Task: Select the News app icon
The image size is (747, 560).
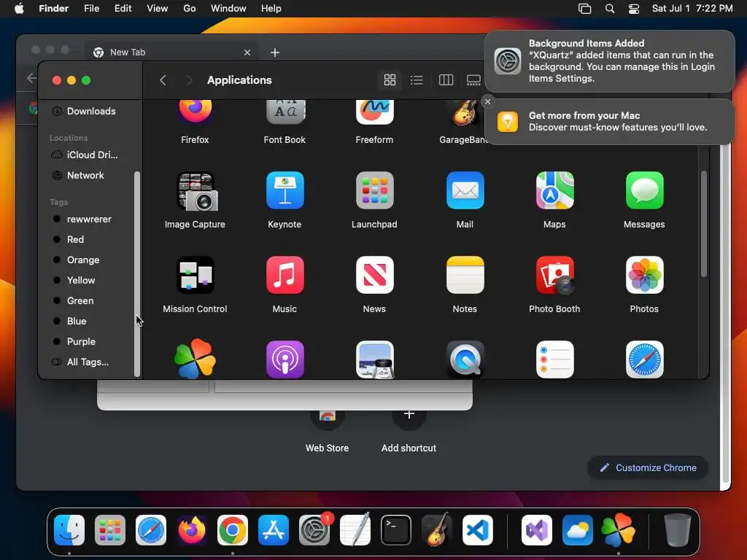Action: (374, 275)
